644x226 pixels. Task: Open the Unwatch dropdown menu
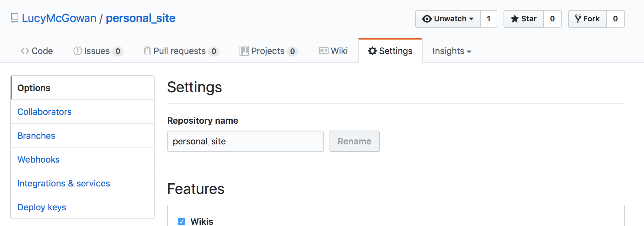pos(448,19)
